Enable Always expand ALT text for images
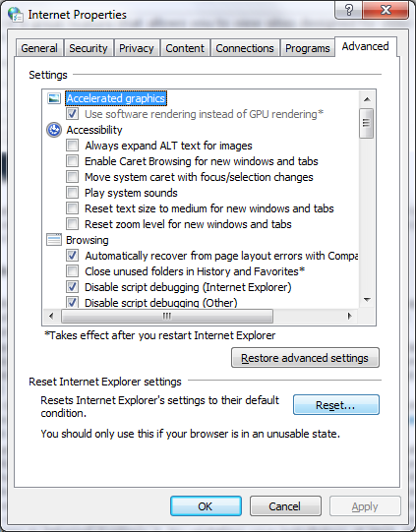The image size is (416, 532). pos(72,146)
